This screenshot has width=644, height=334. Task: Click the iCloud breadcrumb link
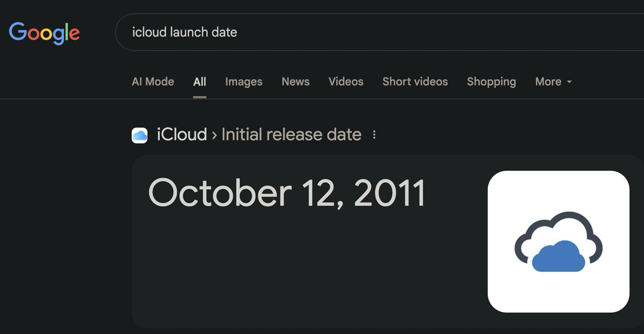(182, 135)
